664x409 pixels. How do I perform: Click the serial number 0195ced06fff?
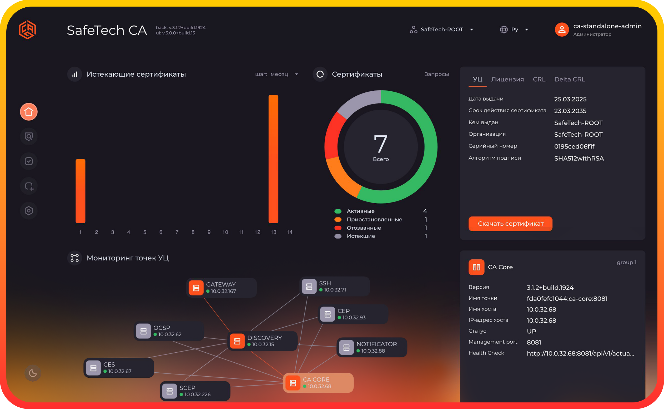click(x=574, y=146)
